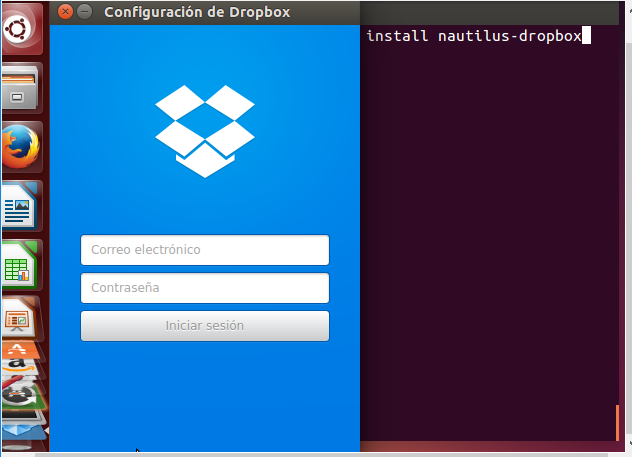
Task: Focus the Correo electrónico field
Action: [205, 249]
